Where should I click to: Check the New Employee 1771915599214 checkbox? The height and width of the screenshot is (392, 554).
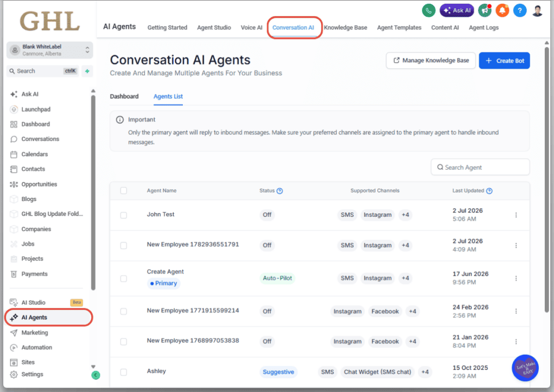(123, 311)
